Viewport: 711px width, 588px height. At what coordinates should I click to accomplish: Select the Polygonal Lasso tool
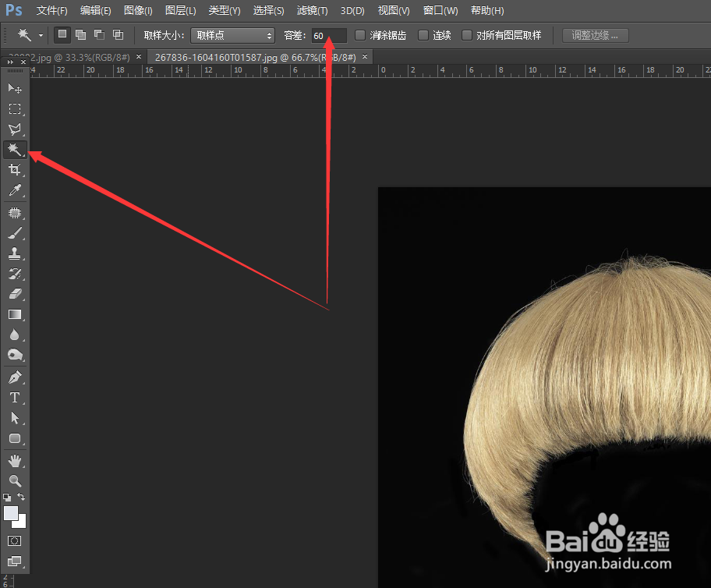tap(15, 129)
